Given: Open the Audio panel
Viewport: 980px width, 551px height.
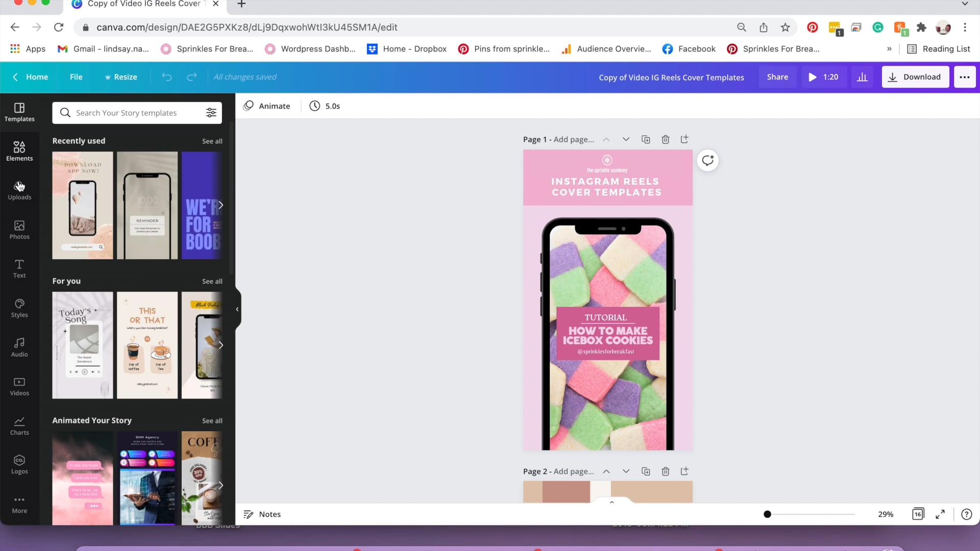Looking at the screenshot, I should point(19,347).
